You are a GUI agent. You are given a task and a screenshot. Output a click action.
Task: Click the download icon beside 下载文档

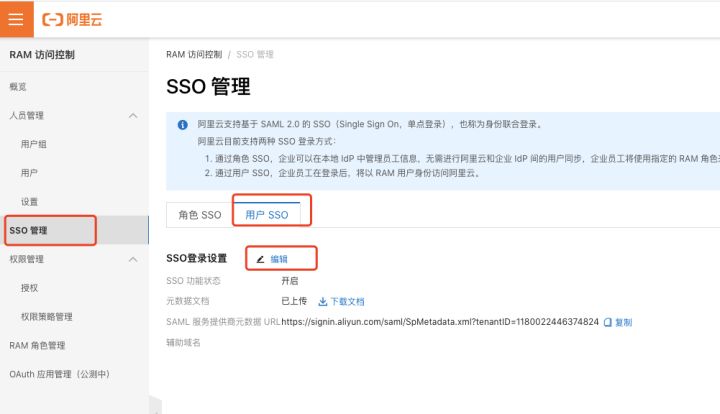[323, 302]
